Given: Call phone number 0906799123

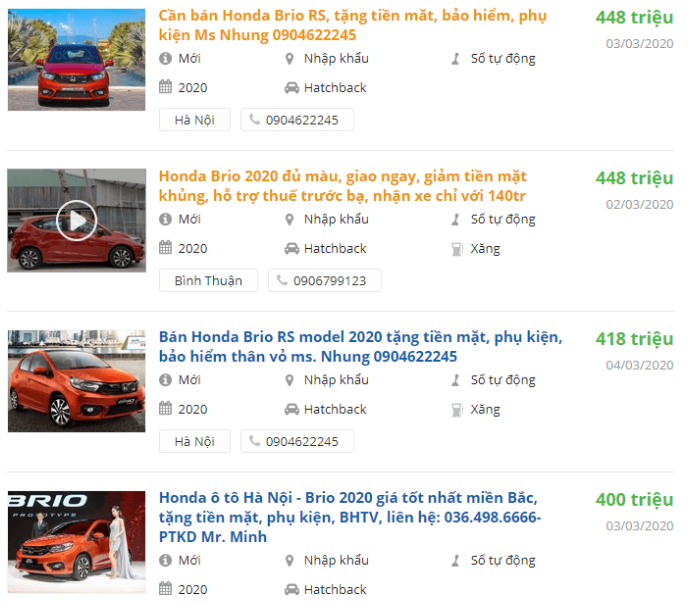Looking at the screenshot, I should [x=325, y=280].
